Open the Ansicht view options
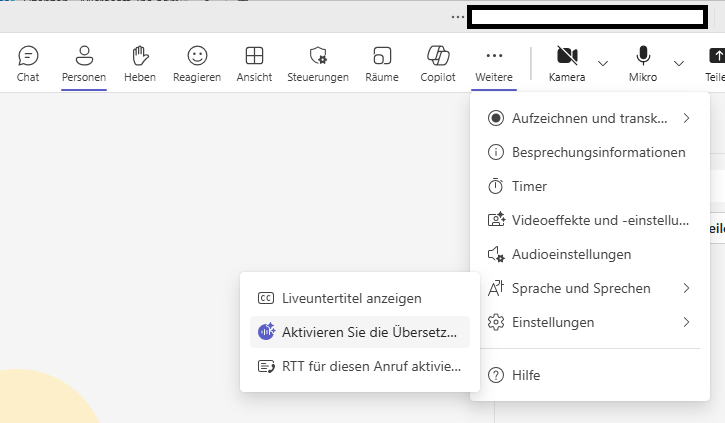Screen dimensions: 725x423 (x=254, y=64)
